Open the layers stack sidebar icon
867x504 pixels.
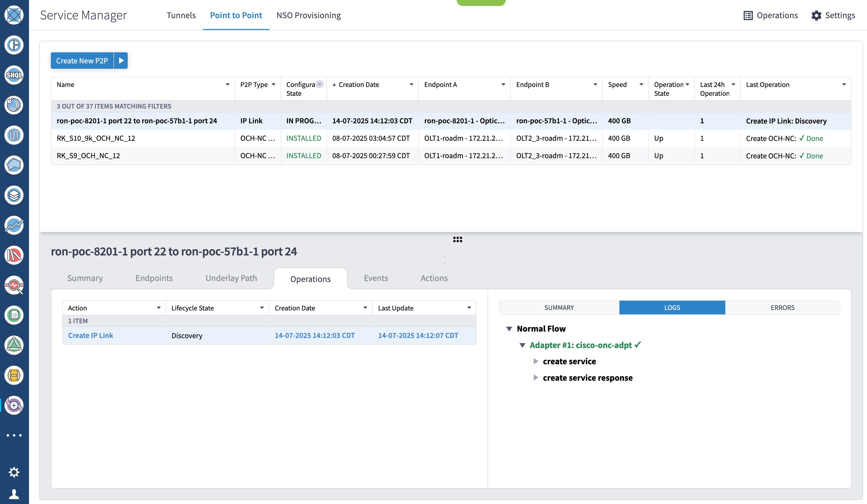point(14,195)
